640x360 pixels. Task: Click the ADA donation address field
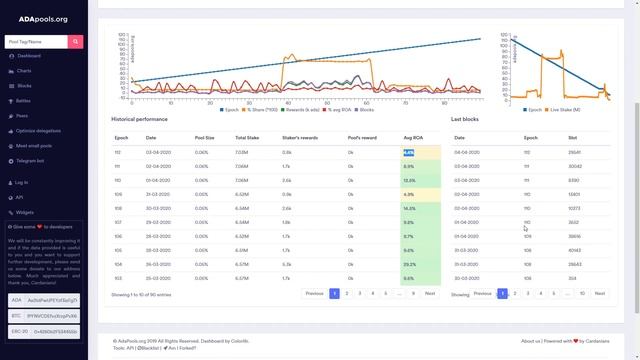pos(52,300)
